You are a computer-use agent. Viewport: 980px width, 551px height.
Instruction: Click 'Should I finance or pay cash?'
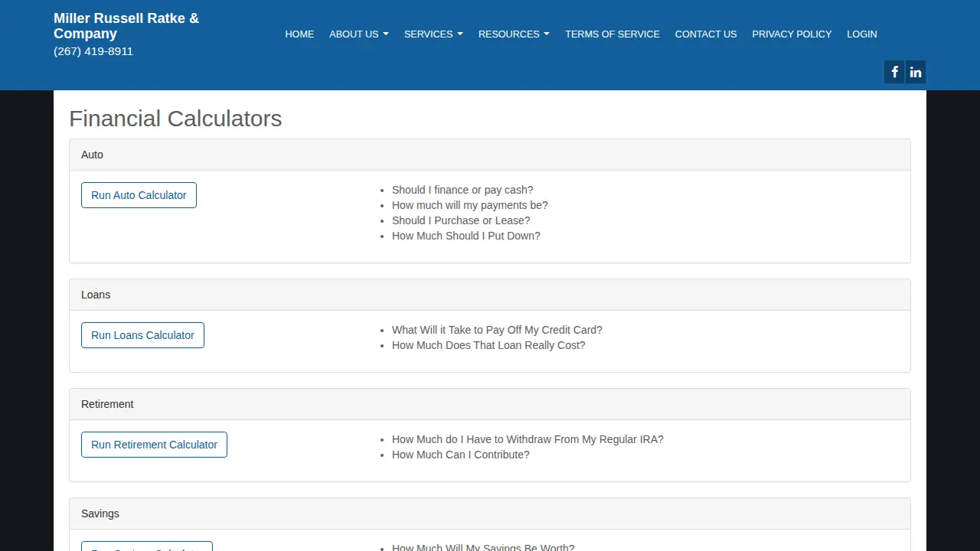pyautogui.click(x=462, y=190)
